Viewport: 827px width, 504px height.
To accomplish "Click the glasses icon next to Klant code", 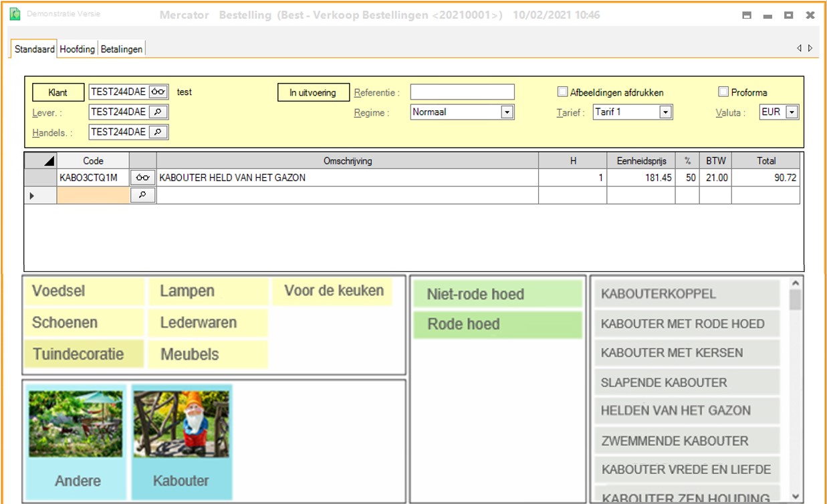I will (158, 92).
